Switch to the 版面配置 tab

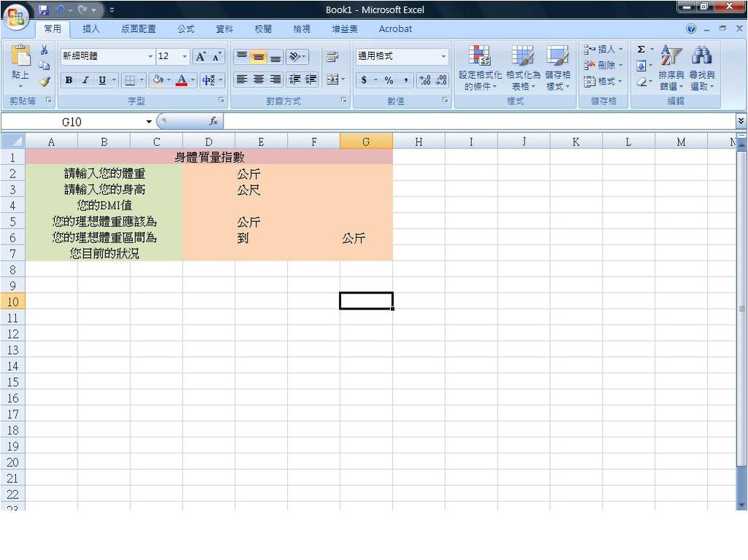click(x=138, y=29)
